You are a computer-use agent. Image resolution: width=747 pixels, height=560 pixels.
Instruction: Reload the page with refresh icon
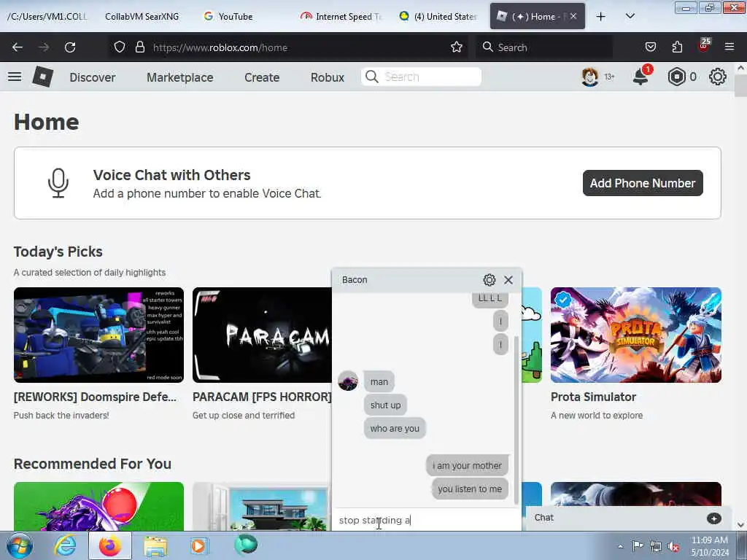point(70,47)
